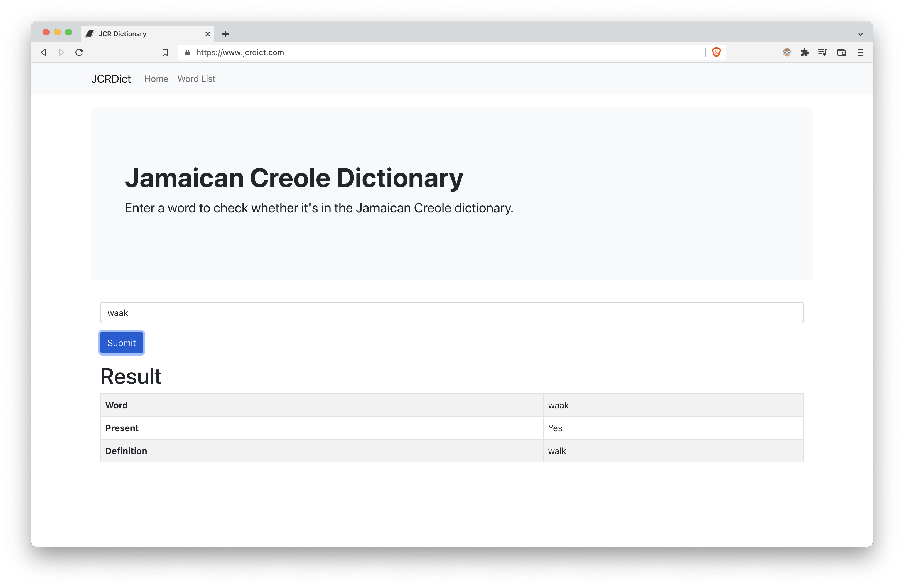Viewport: 904px width, 588px height.
Task: Click the padlock icon in the address bar
Action: coord(187,52)
